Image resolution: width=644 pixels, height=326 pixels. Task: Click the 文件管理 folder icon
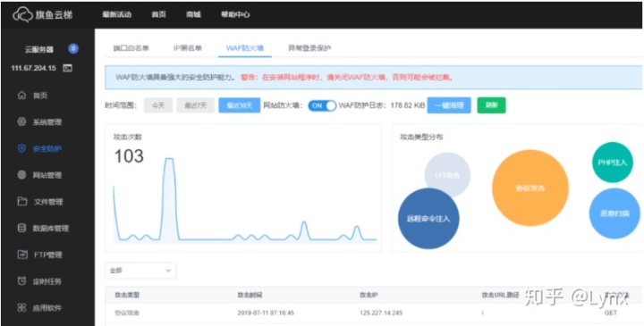coord(21,201)
